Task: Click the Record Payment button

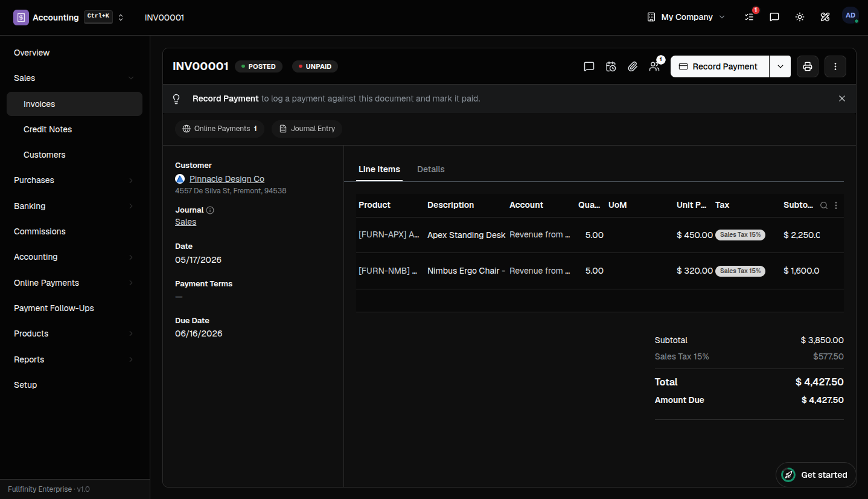Action: pos(720,66)
